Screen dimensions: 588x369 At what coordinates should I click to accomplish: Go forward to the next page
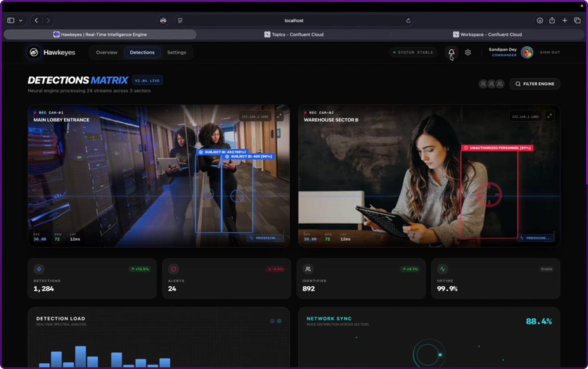click(48, 20)
